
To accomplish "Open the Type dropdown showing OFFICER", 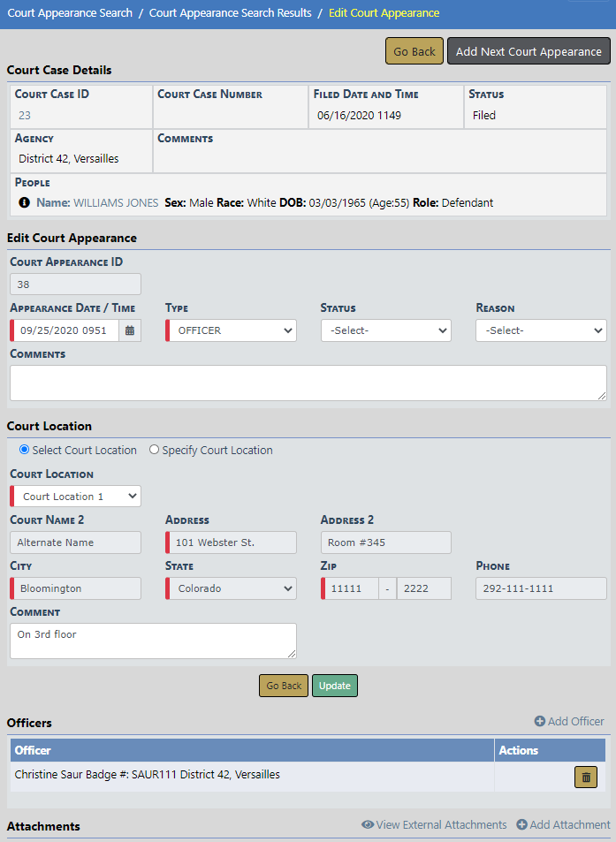I will tap(231, 330).
